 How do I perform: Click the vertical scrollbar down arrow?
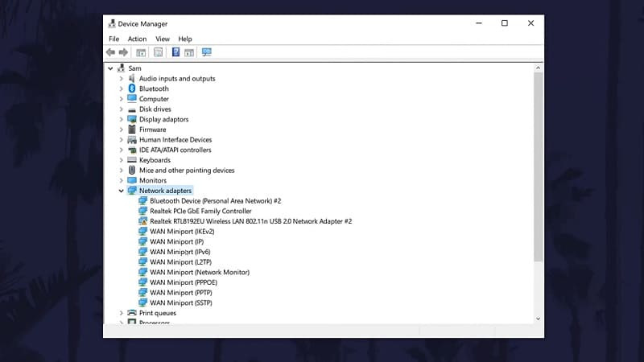(538, 319)
